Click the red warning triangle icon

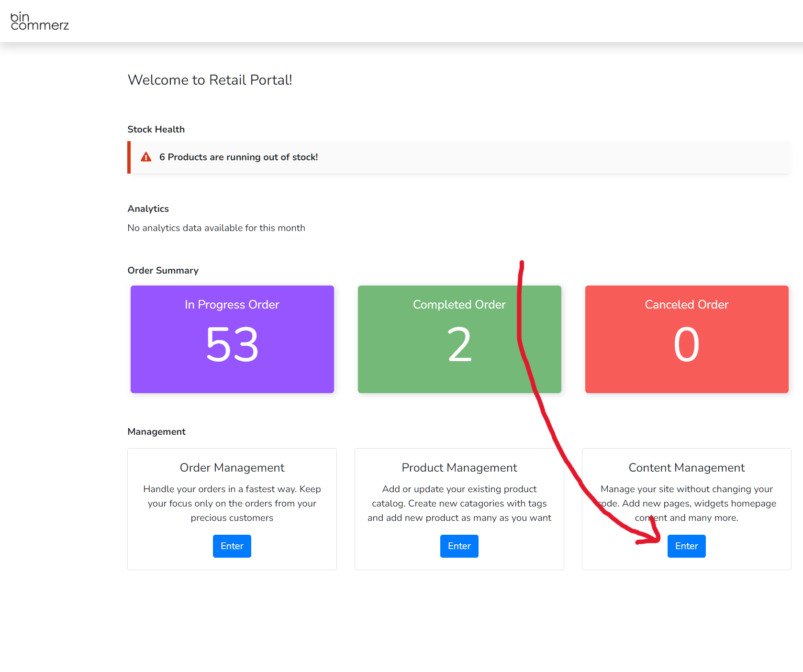tap(146, 157)
